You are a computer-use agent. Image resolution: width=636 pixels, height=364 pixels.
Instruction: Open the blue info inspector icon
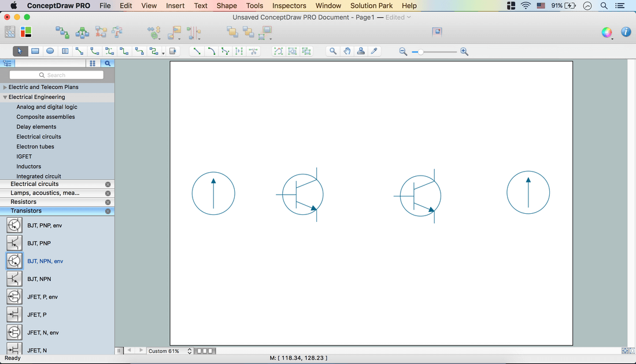tap(626, 32)
